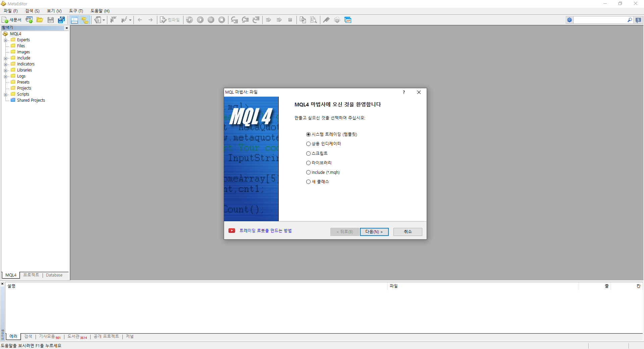The width and height of the screenshot is (644, 349).
Task: Click the navigate Back arrow icon
Action: [140, 20]
